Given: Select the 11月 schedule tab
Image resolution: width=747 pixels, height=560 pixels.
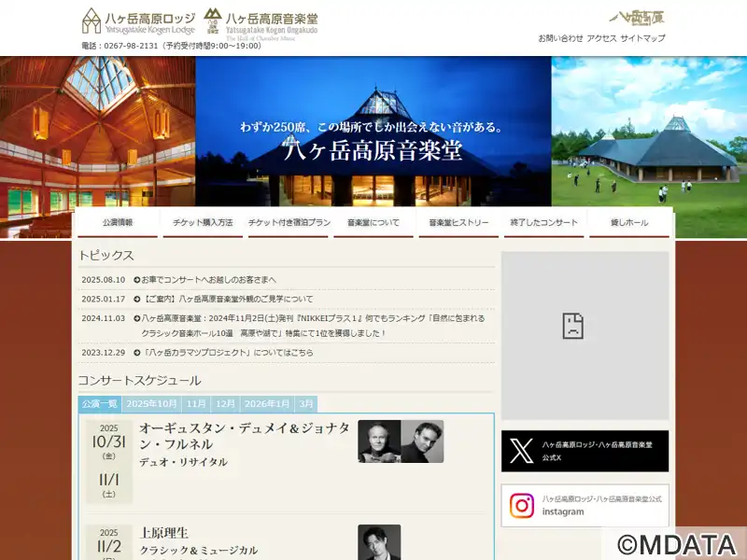Looking at the screenshot, I should (196, 404).
